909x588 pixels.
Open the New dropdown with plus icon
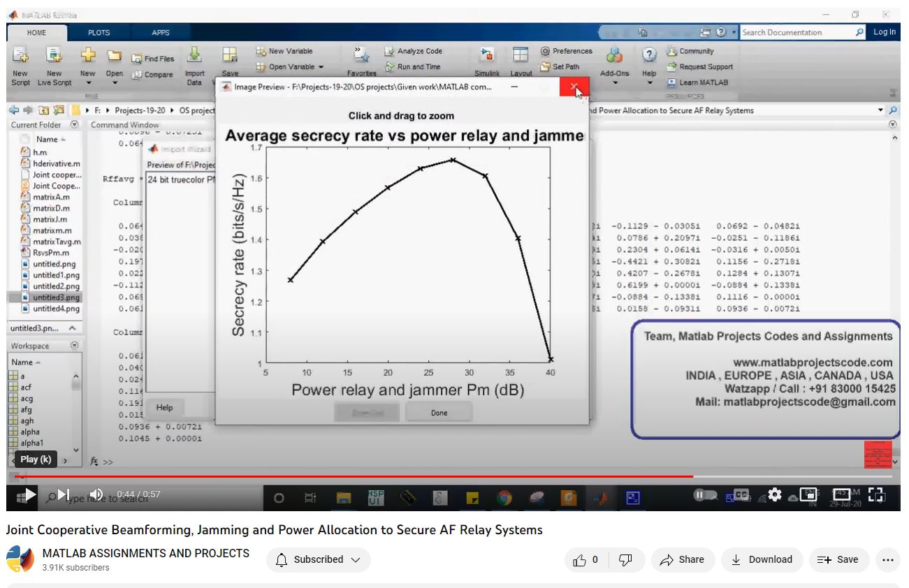tap(87, 65)
